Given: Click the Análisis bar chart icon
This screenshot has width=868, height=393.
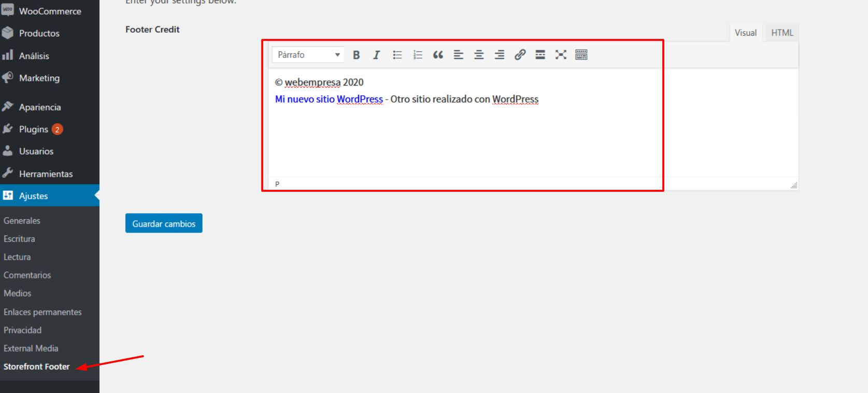Looking at the screenshot, I should [x=7, y=55].
